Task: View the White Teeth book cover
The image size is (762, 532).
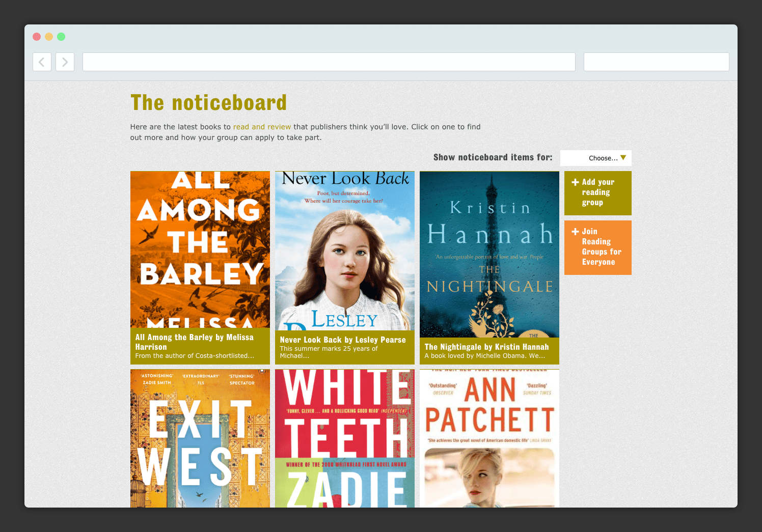Action: pos(345,438)
